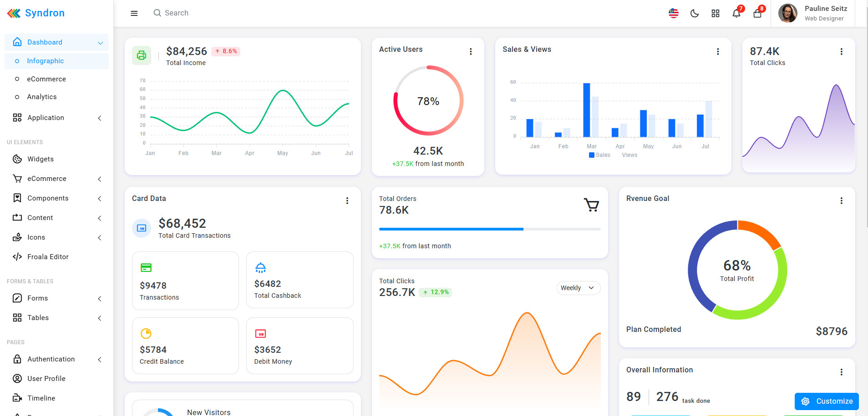Expand the Content submenu arrow
This screenshot has height=416, width=868.
(x=100, y=218)
